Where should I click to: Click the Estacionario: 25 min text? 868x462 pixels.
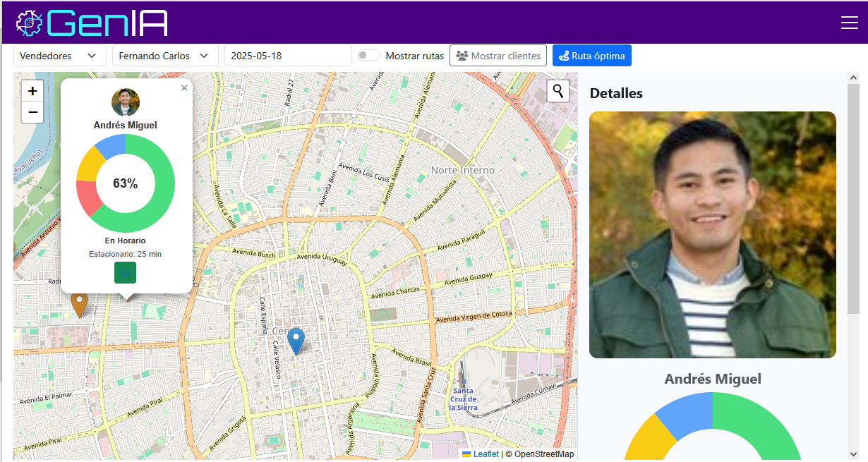(126, 254)
